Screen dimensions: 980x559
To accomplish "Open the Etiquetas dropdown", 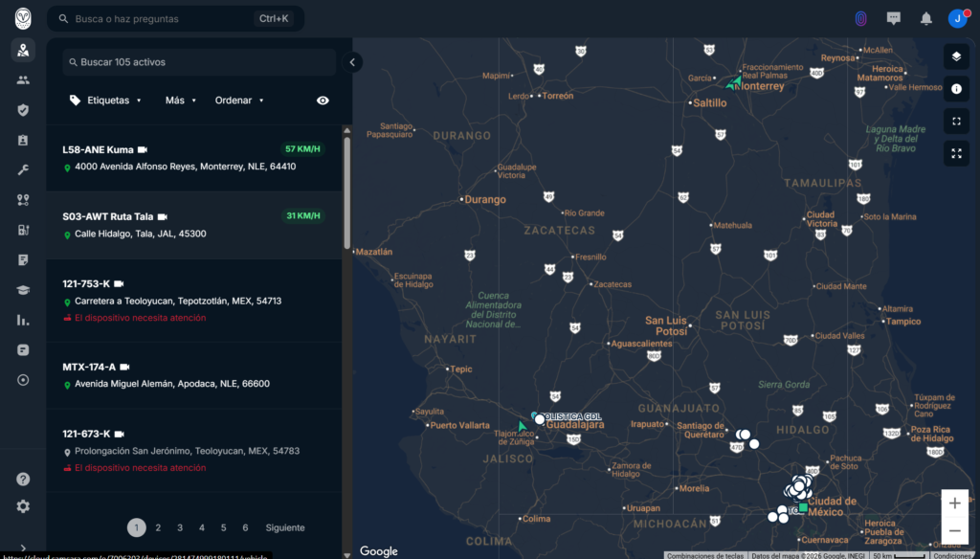I will (x=106, y=101).
